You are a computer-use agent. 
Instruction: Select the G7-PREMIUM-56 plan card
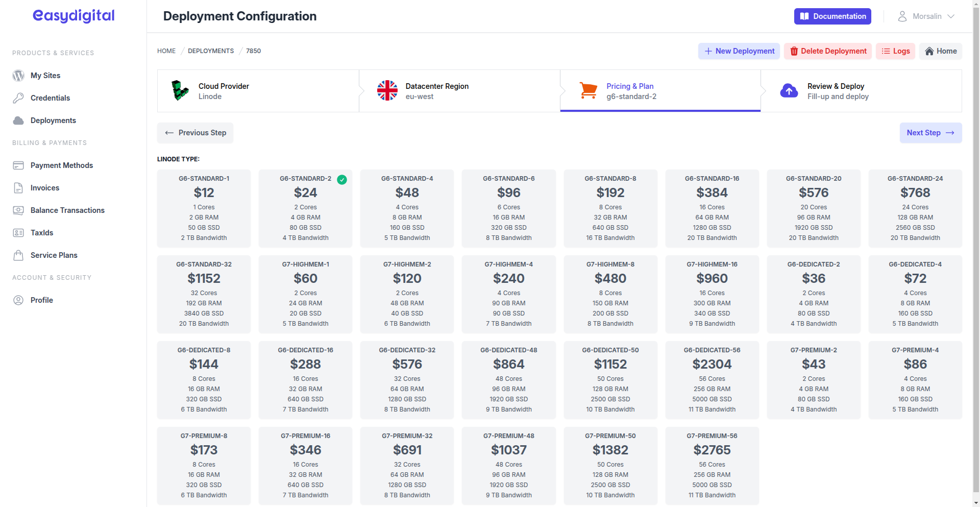pos(712,466)
